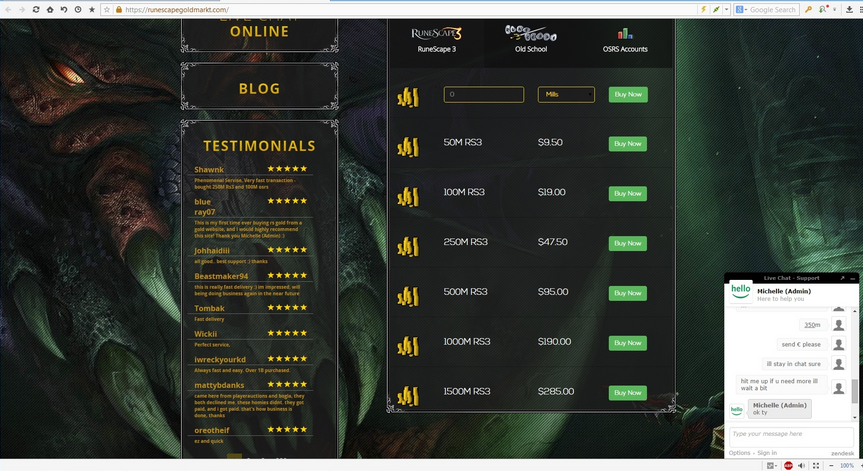Click the 100% zoom level indicator

point(847,465)
